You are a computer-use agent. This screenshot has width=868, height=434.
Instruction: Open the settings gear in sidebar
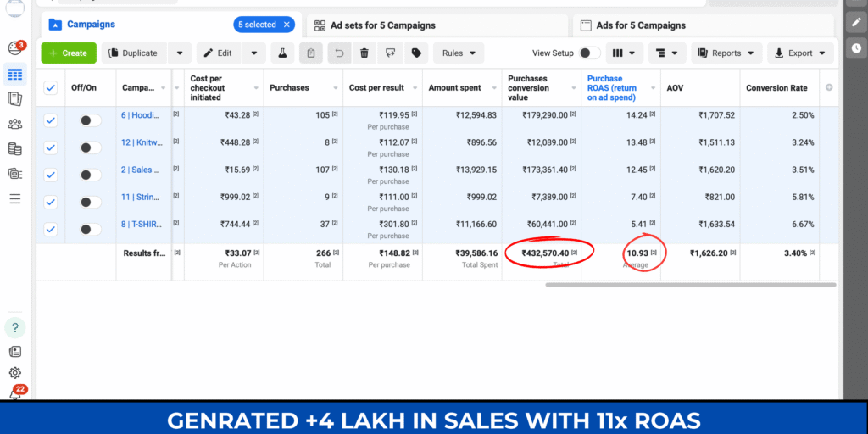(14, 373)
